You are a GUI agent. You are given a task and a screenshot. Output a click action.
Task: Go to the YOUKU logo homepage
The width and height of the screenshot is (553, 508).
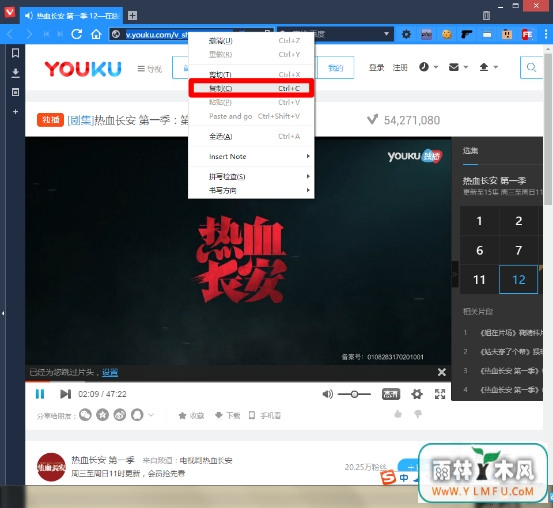[83, 68]
